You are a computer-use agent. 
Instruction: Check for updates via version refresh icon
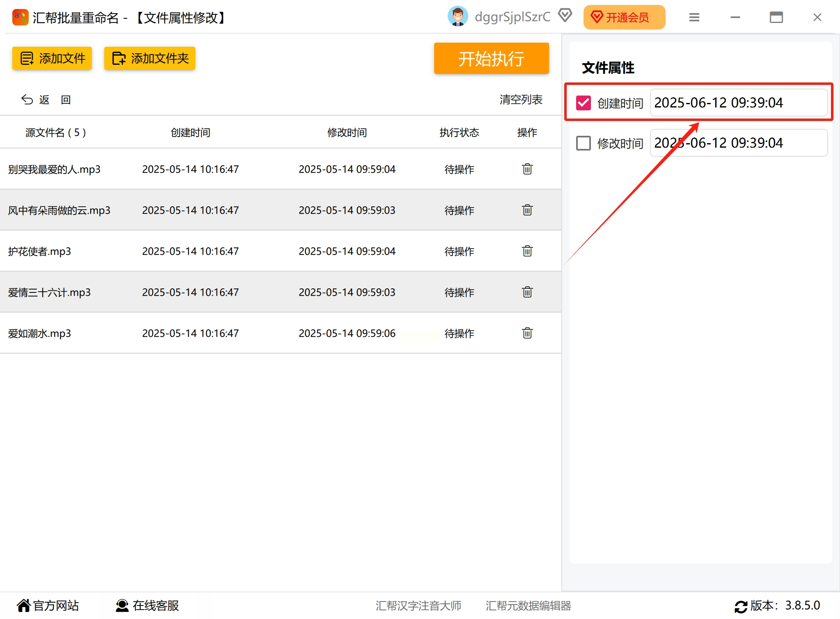[741, 606]
